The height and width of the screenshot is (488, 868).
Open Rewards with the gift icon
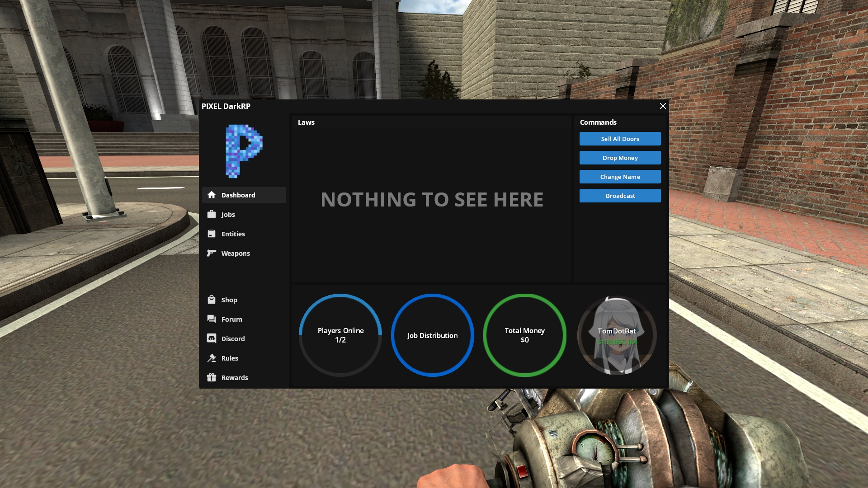pyautogui.click(x=212, y=377)
